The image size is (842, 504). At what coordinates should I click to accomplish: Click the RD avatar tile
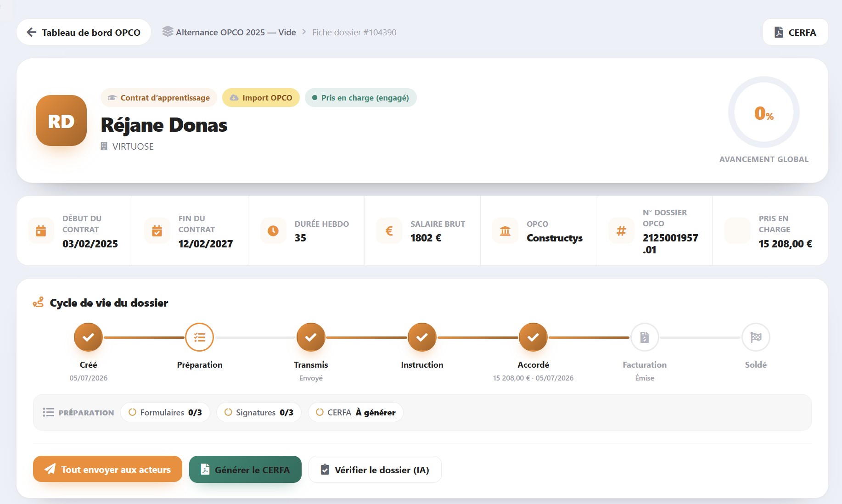point(61,121)
